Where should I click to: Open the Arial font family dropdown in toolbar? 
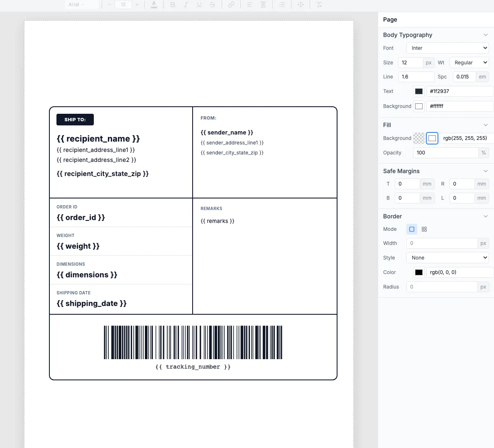(76, 5)
